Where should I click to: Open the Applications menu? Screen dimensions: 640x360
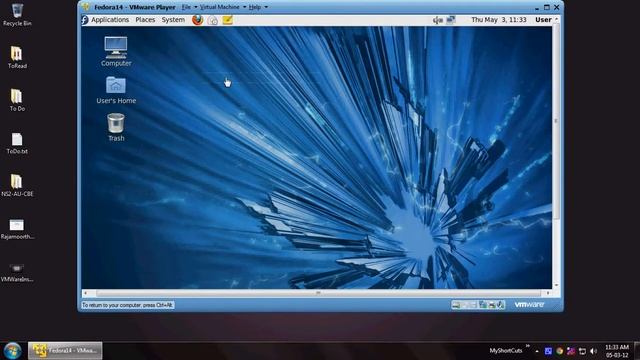pos(110,20)
